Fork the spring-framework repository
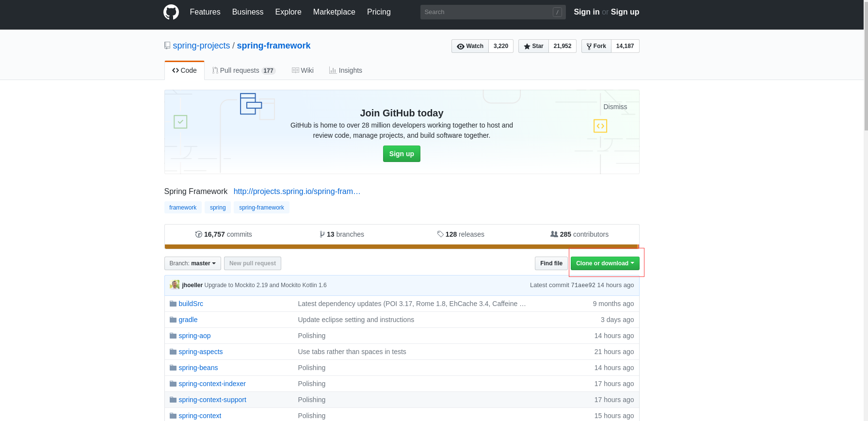The width and height of the screenshot is (868, 421). [596, 46]
